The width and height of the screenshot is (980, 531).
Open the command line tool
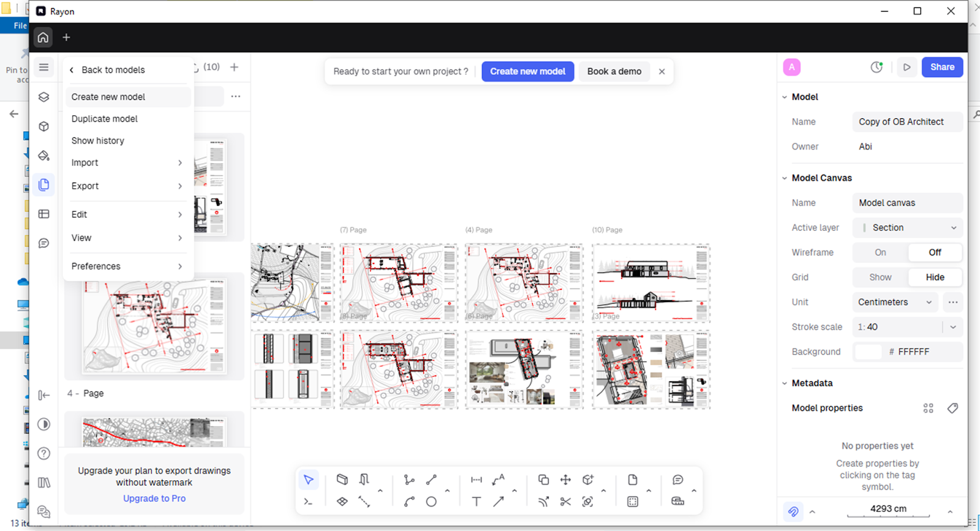pyautogui.click(x=309, y=502)
